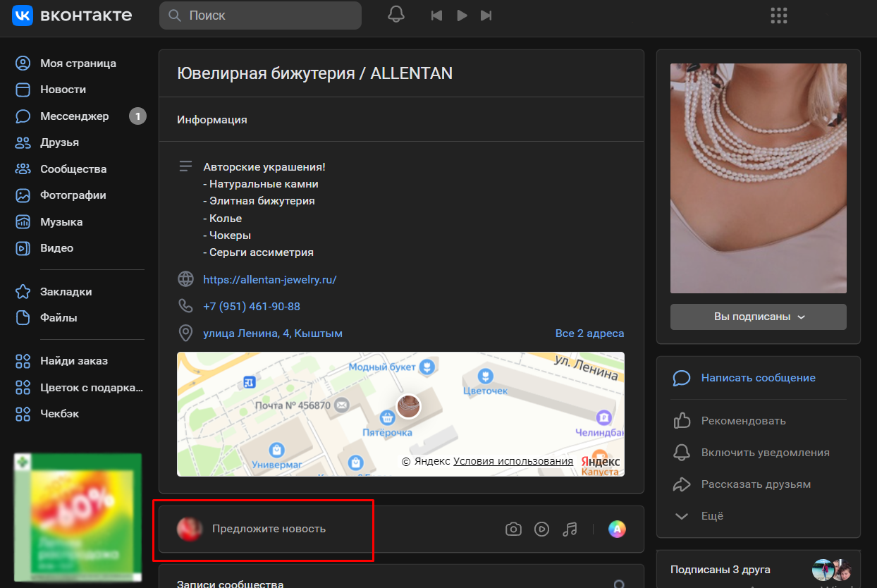Go to Моя страница
This screenshot has height=588, width=877.
tap(79, 63)
